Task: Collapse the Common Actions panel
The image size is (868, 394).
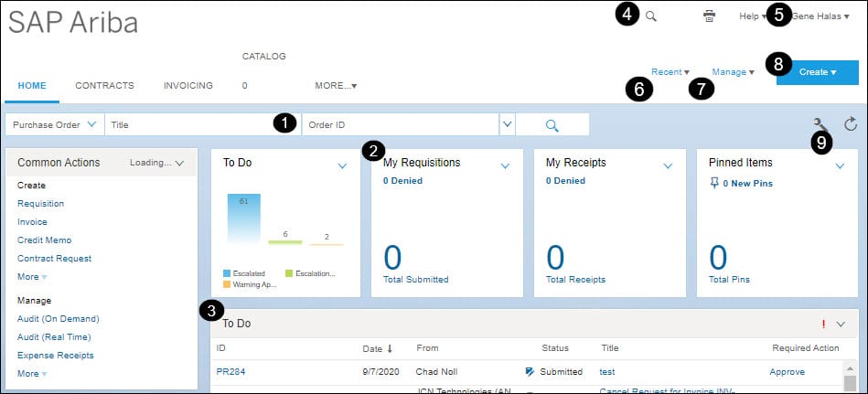Action: 179,163
